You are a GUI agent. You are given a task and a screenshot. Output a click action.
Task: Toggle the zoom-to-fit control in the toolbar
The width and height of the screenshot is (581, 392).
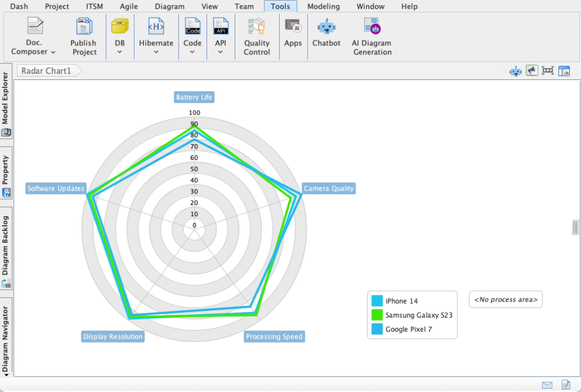click(x=548, y=71)
